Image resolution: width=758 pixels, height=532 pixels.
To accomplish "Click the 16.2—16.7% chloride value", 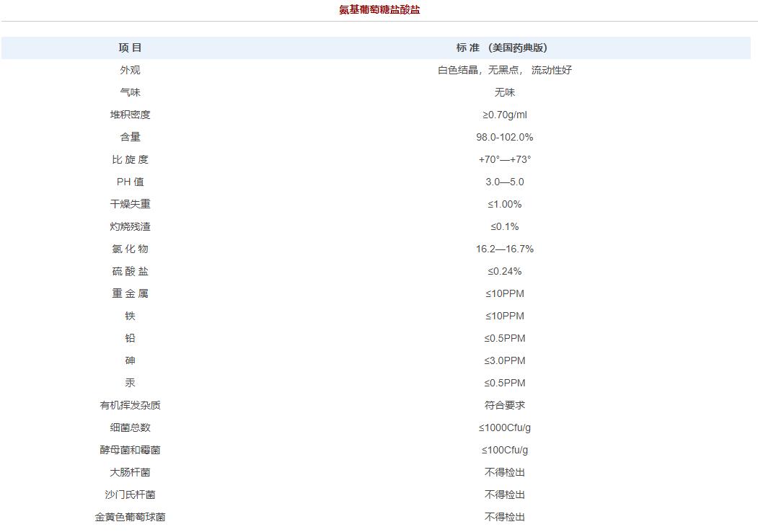I will (504, 249).
